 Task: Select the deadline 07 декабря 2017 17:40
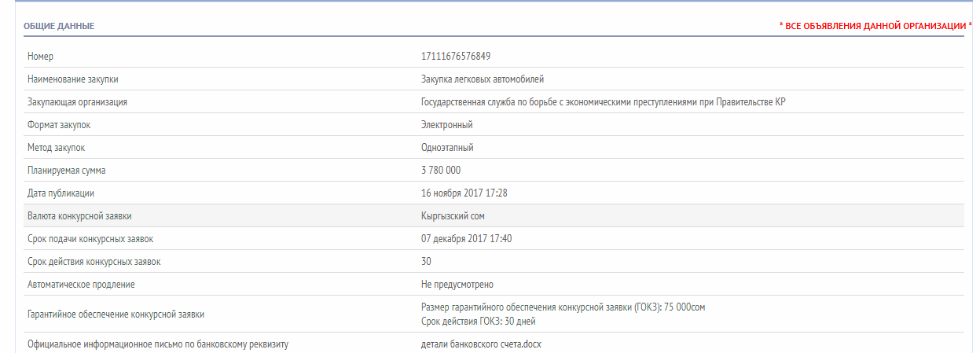coord(467,239)
